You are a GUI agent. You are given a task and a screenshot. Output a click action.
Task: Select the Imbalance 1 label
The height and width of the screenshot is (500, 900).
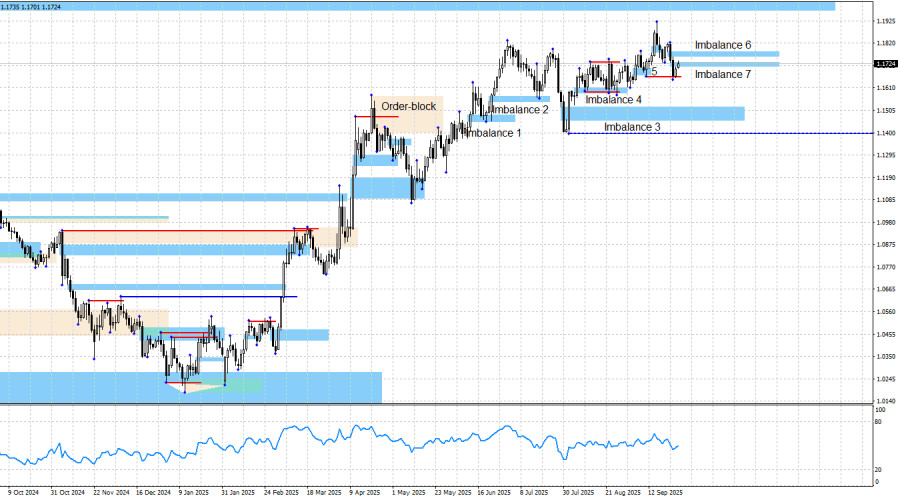point(494,133)
